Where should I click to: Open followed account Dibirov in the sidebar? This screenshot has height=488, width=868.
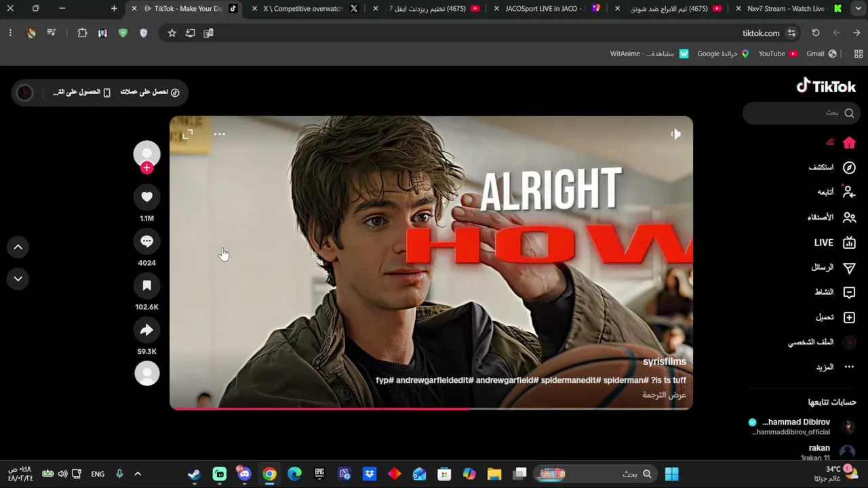pyautogui.click(x=803, y=426)
